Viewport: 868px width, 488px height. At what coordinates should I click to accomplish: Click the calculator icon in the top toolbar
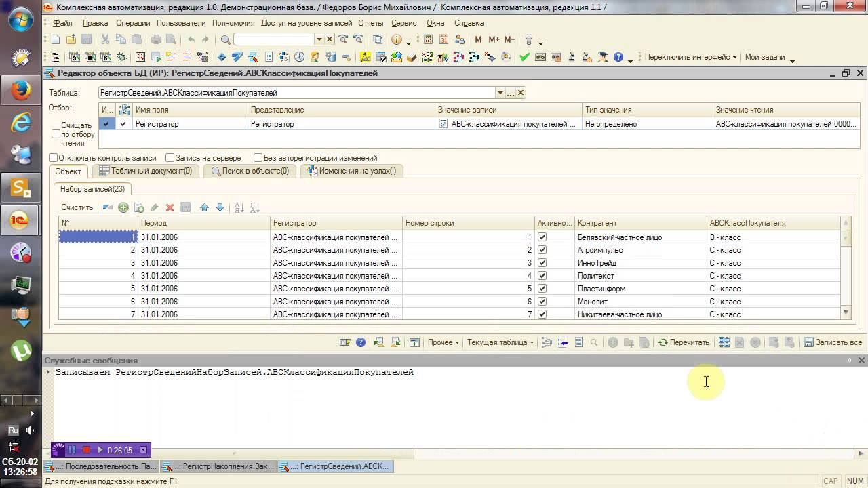(428, 40)
